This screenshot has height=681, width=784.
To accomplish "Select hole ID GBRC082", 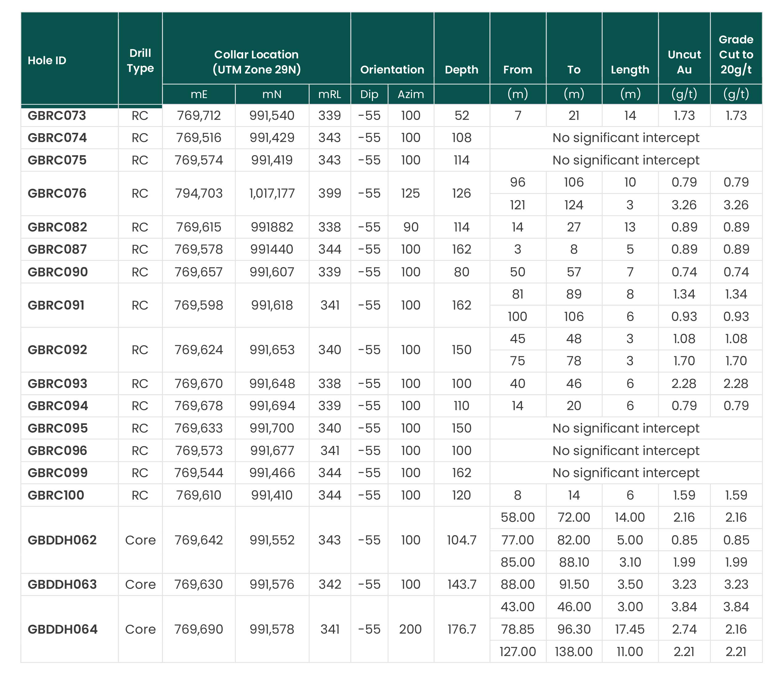I will pos(57,227).
